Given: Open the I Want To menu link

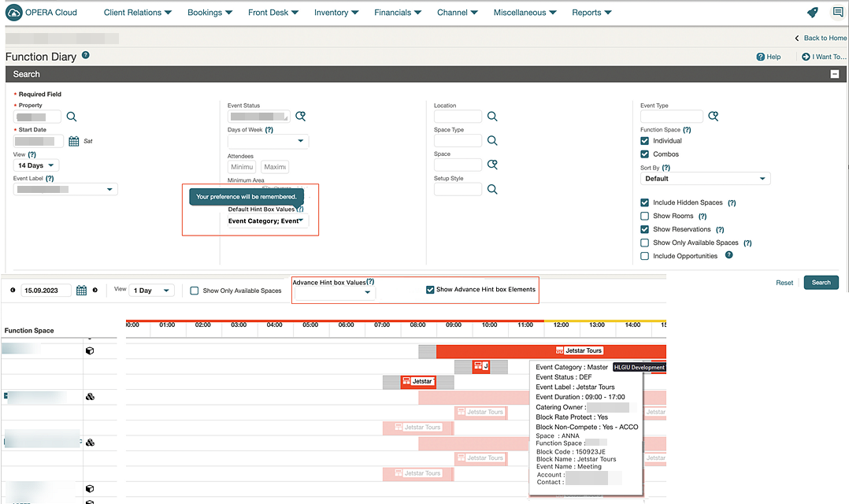Looking at the screenshot, I should [x=824, y=57].
